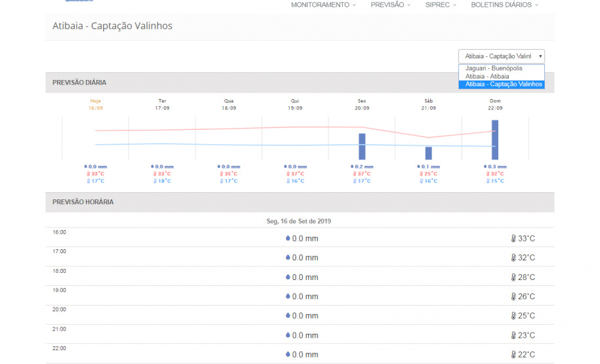Screen dimensions: 600x364
Task: Select Jaguari - Buenópolis option
Action: pos(494,68)
